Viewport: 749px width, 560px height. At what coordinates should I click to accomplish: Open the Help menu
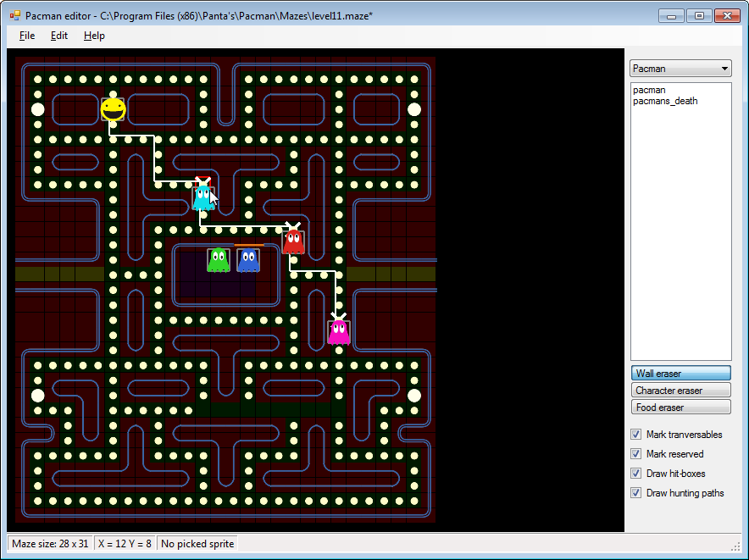94,36
